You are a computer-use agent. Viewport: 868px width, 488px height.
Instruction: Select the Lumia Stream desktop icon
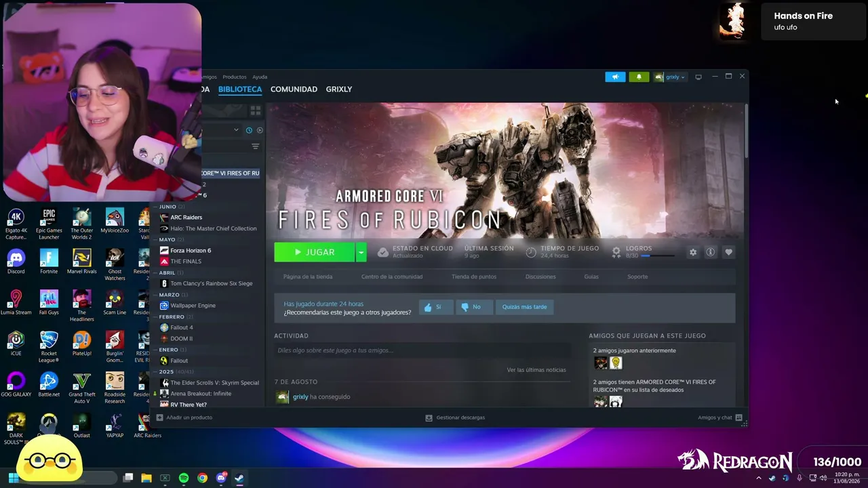[x=16, y=302]
